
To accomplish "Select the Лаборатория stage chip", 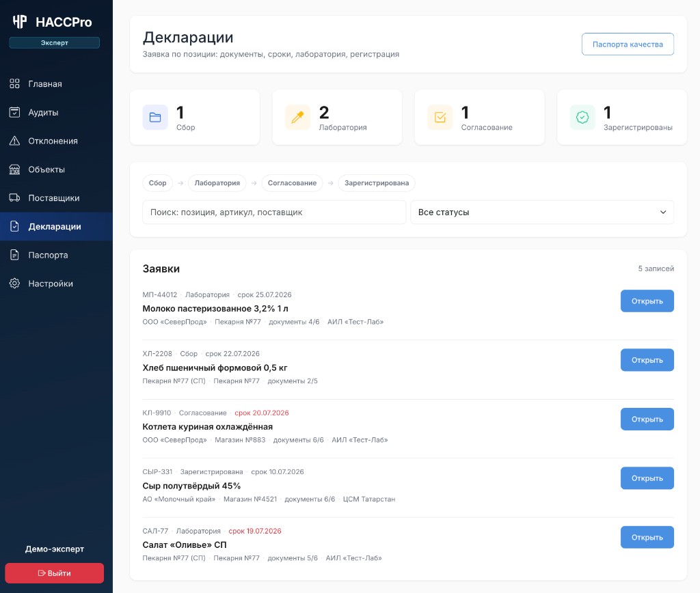I will pos(217,183).
